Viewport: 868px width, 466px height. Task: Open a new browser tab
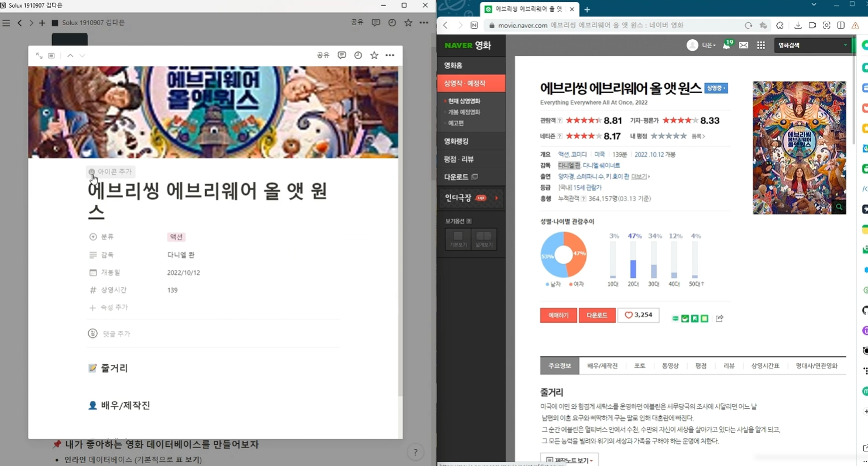[587, 9]
